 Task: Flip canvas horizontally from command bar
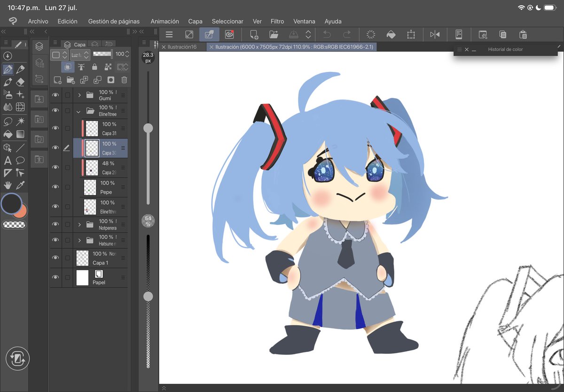pos(435,34)
